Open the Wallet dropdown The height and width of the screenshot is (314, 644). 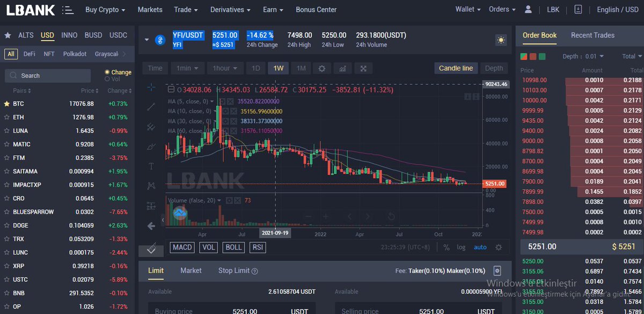coord(468,10)
